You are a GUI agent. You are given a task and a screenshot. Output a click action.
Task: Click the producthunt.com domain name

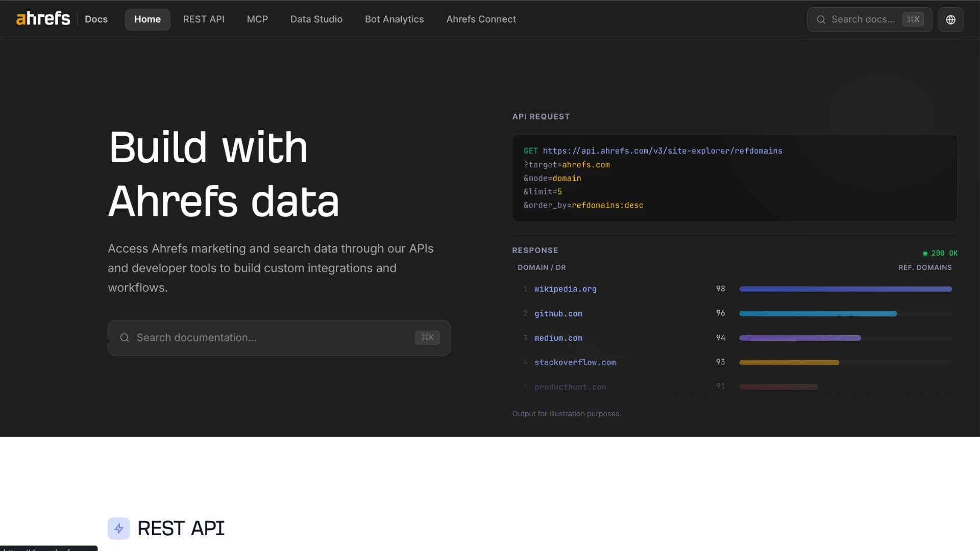coord(570,387)
